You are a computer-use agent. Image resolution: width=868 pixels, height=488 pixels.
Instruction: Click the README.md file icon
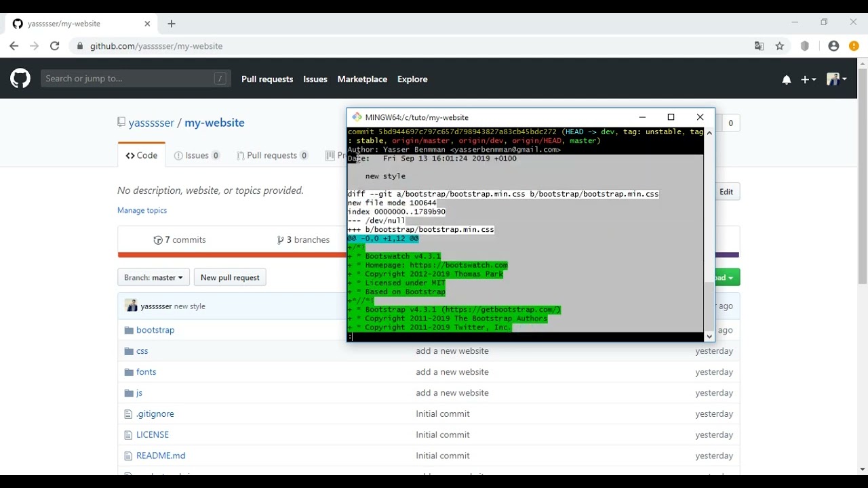pyautogui.click(x=128, y=456)
